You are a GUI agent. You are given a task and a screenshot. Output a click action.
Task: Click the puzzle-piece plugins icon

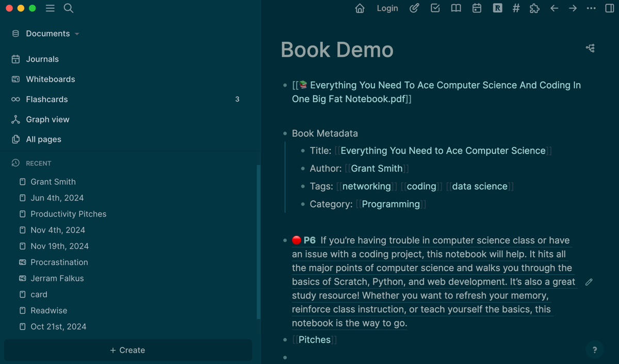pyautogui.click(x=534, y=8)
